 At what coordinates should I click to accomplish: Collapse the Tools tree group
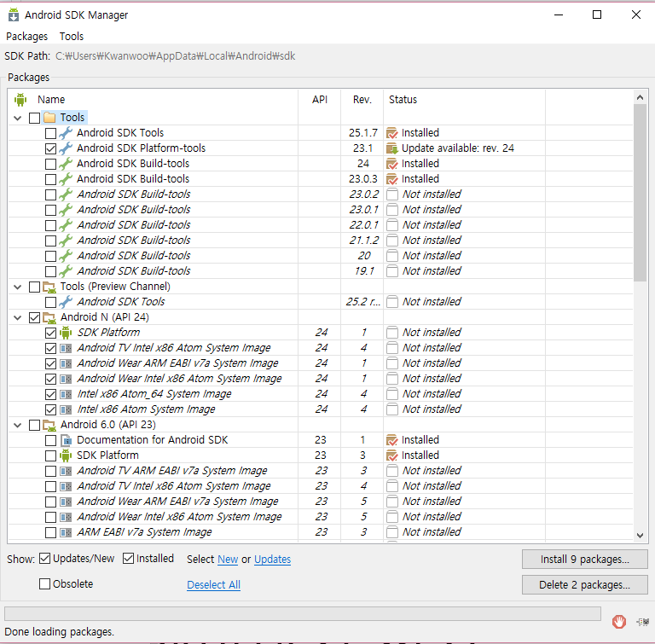tap(18, 118)
